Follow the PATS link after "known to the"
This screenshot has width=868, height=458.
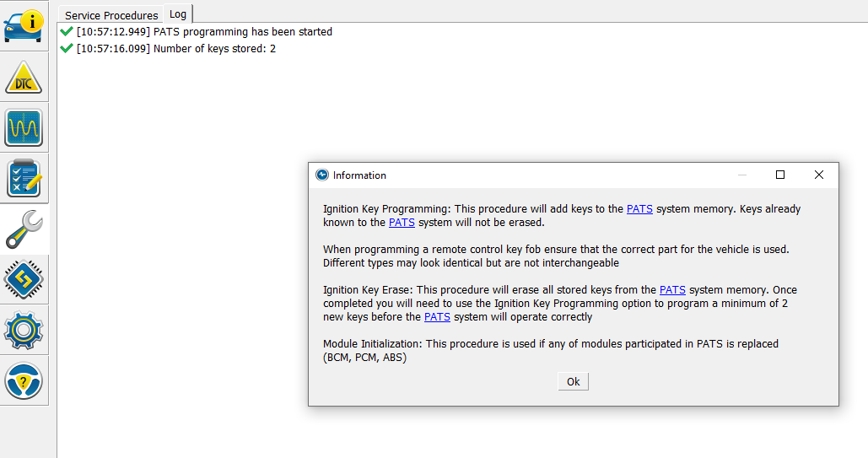pyautogui.click(x=402, y=223)
